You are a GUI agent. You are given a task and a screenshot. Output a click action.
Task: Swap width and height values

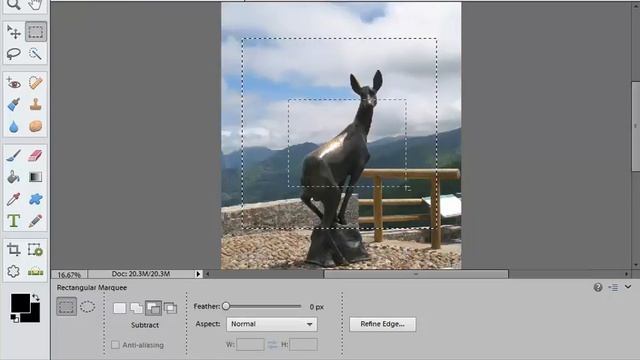272,344
